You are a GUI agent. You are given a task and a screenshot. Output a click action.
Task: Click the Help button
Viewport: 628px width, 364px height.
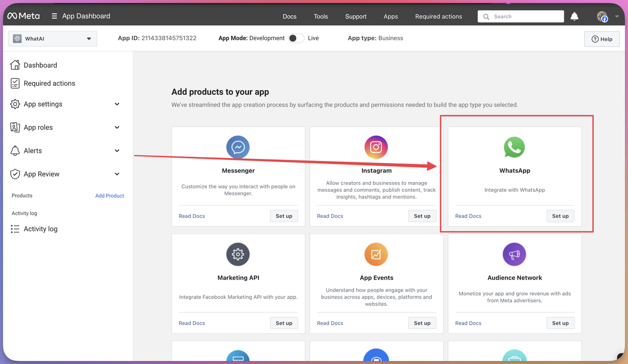pos(602,39)
